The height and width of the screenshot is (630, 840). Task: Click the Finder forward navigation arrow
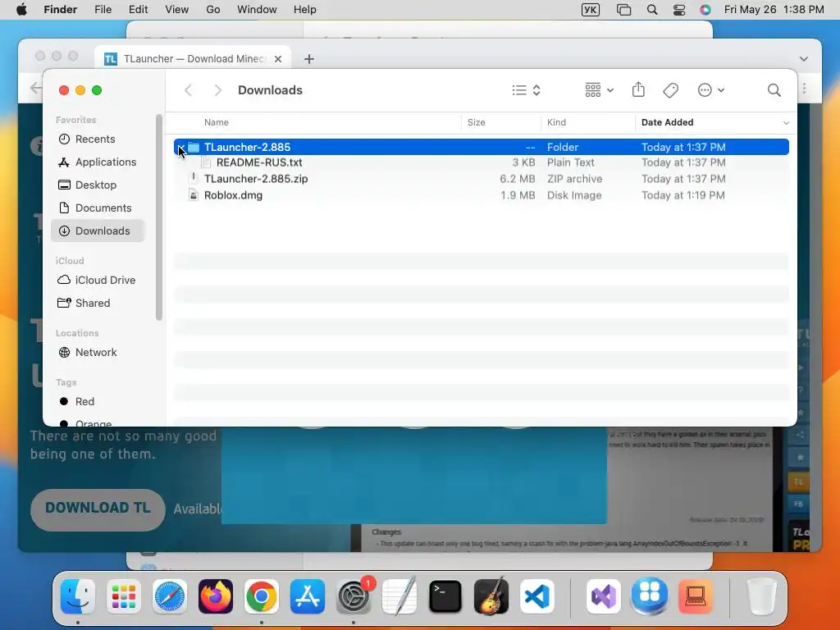pyautogui.click(x=217, y=90)
